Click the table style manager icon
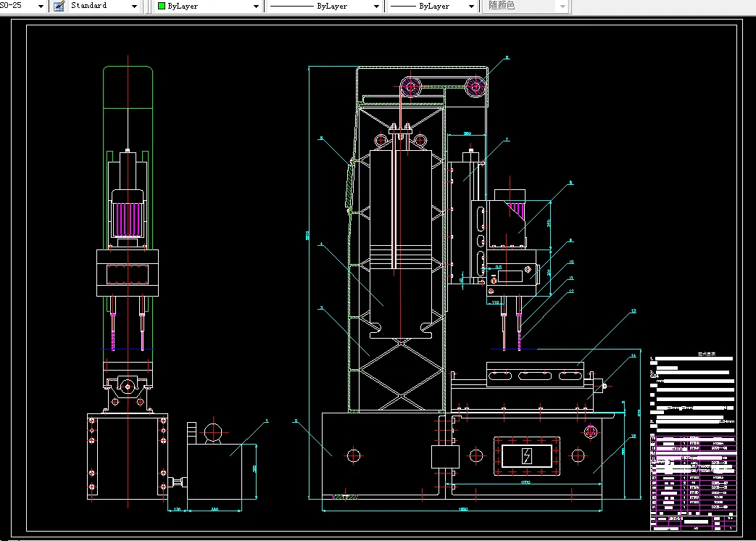Image resolution: width=756 pixels, height=541 pixels. point(59,7)
